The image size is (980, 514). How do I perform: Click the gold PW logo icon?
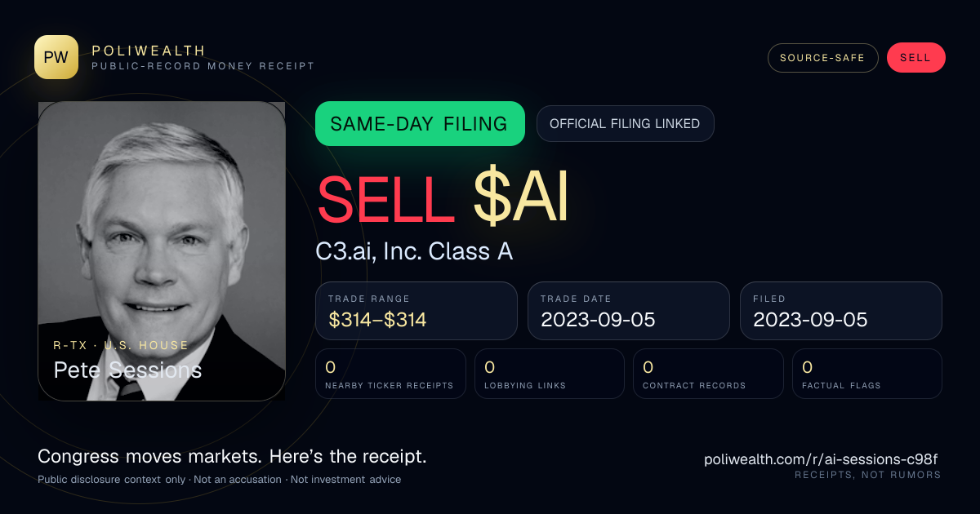point(56,57)
